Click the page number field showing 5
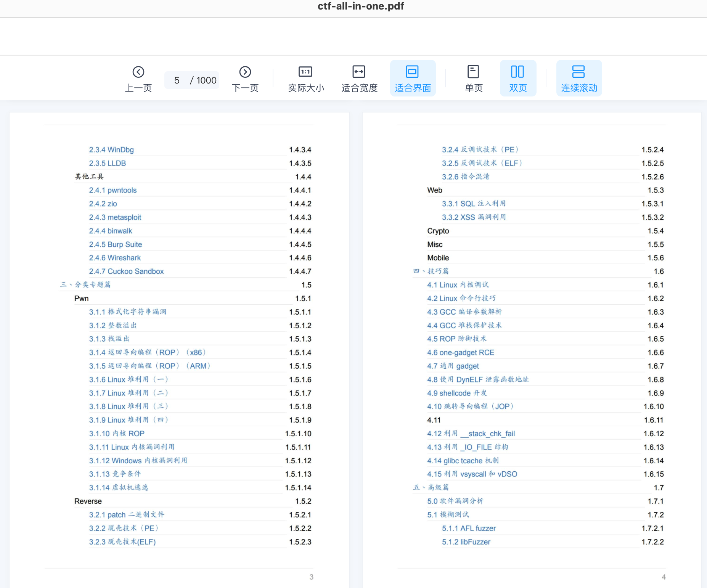The height and width of the screenshot is (588, 707). click(177, 80)
